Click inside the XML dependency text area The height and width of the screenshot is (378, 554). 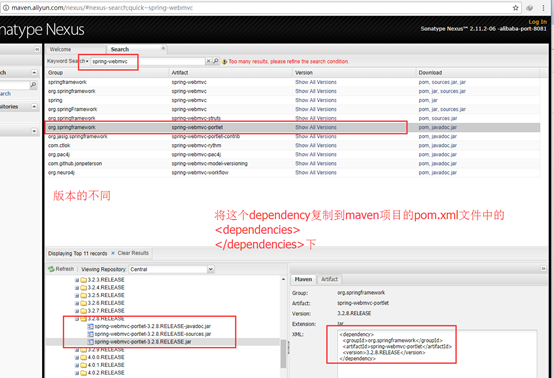point(437,353)
